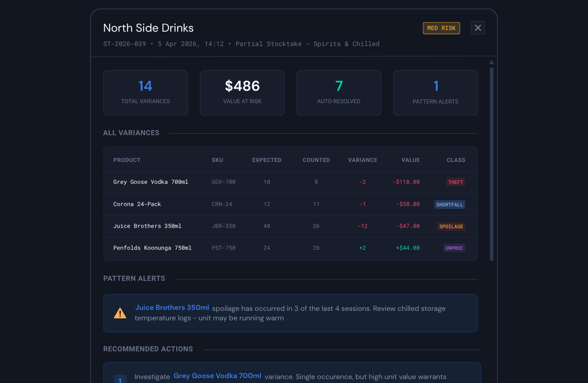
Task: Click the PRODUCT column header
Action: 127,160
